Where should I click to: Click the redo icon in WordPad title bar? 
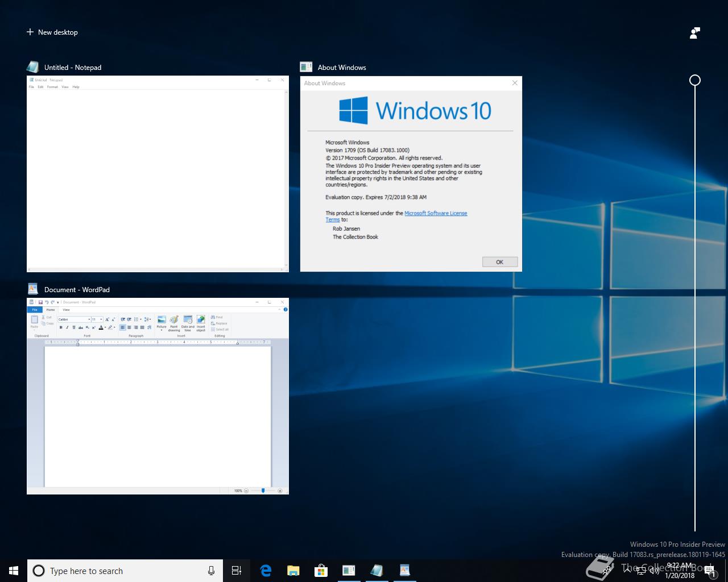coord(52,302)
